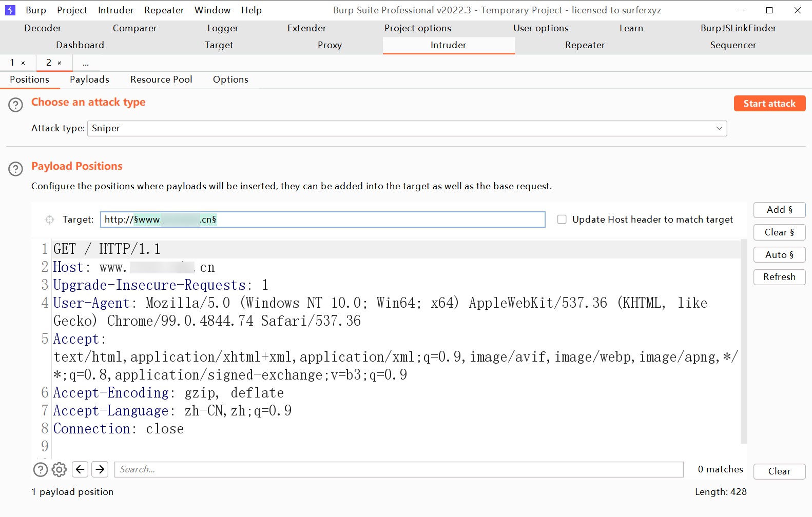Viewport: 812px width, 517px height.
Task: Go to the Dashboard tab
Action: (80, 45)
